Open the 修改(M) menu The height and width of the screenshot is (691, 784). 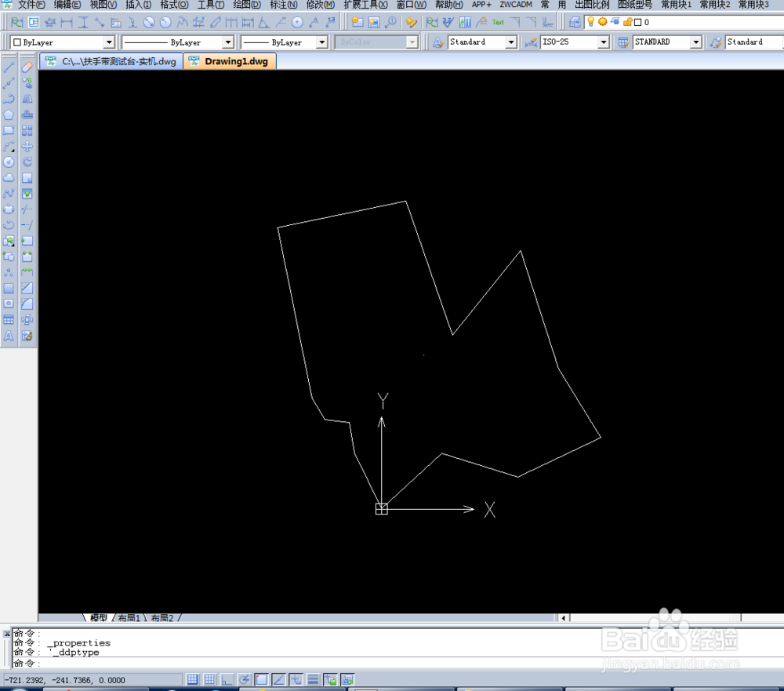pyautogui.click(x=320, y=5)
